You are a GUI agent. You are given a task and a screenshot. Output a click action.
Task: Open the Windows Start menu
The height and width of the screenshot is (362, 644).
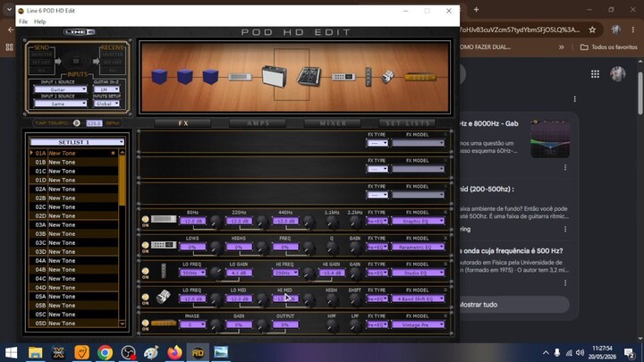[11, 352]
